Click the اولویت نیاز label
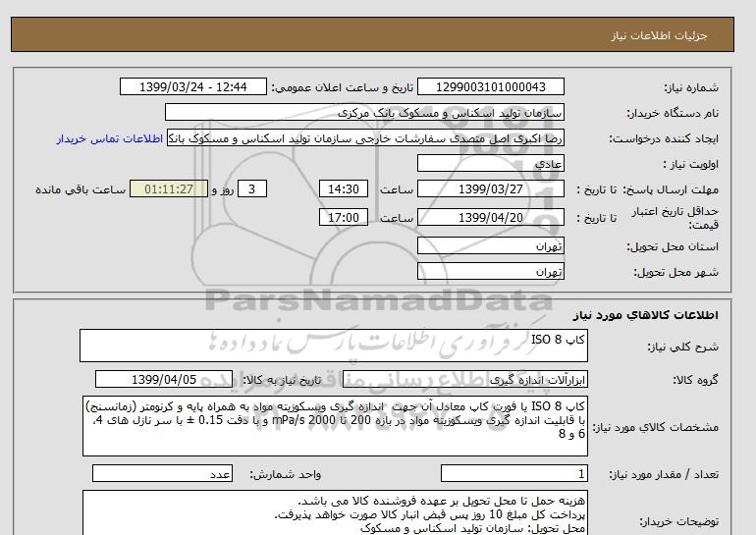The image size is (756, 535). [691, 164]
